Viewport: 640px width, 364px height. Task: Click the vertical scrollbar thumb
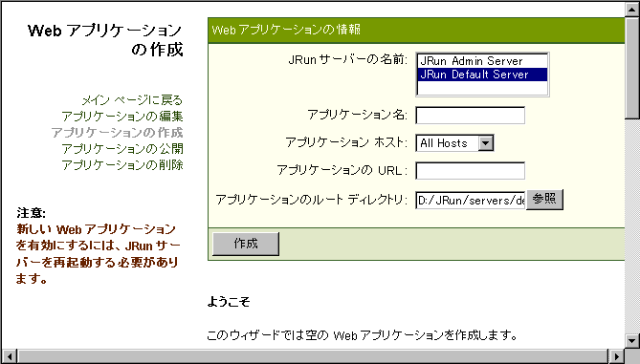coord(631,68)
